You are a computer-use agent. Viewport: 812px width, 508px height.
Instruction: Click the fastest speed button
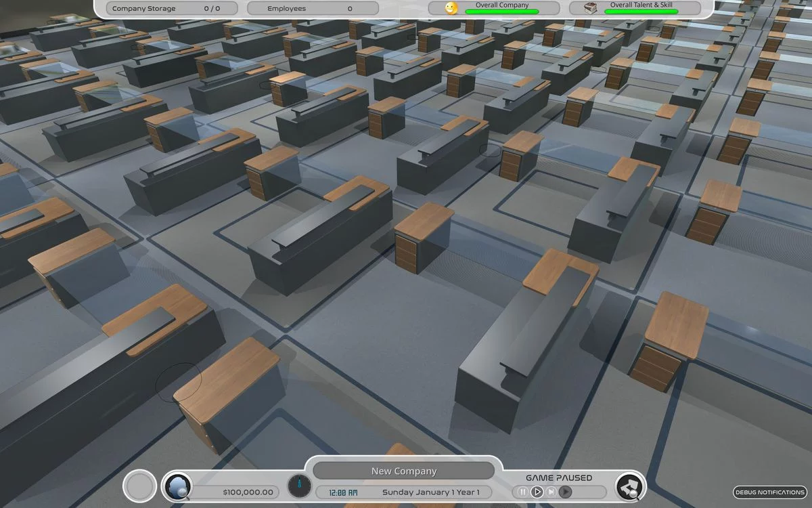click(x=566, y=492)
